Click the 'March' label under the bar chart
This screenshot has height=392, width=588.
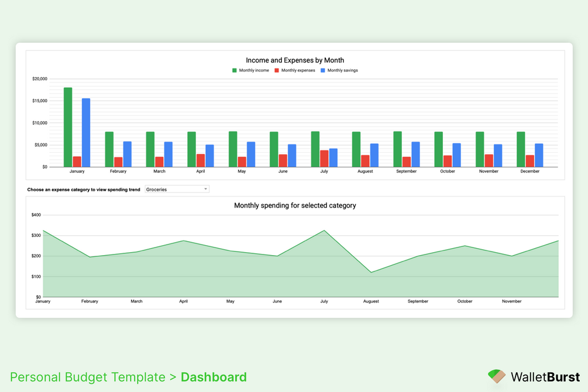(x=159, y=171)
